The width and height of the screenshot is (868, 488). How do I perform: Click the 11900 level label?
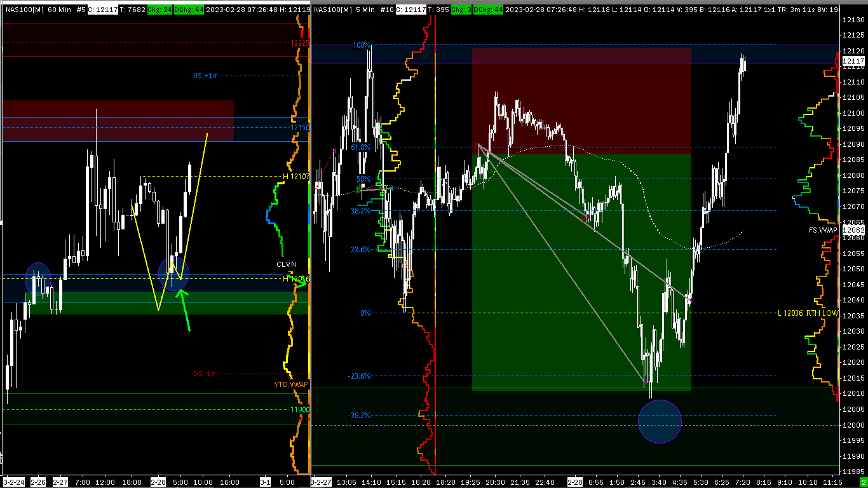tap(300, 410)
